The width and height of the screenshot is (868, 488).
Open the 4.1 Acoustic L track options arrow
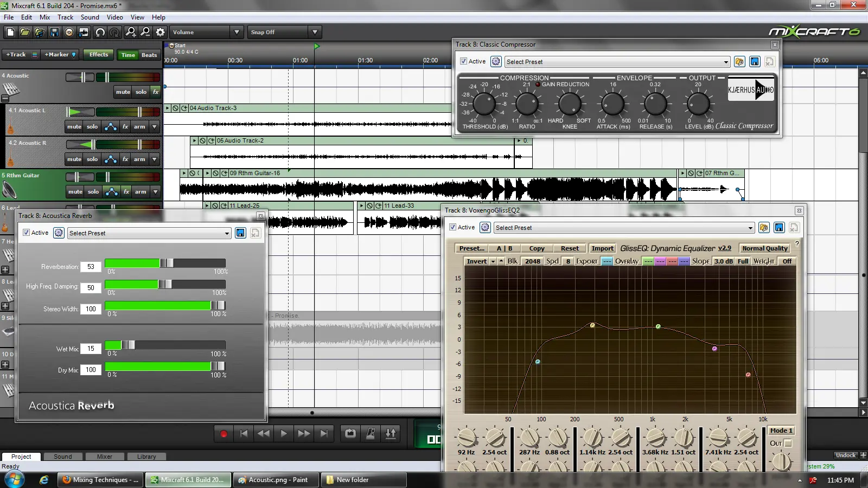tap(155, 127)
